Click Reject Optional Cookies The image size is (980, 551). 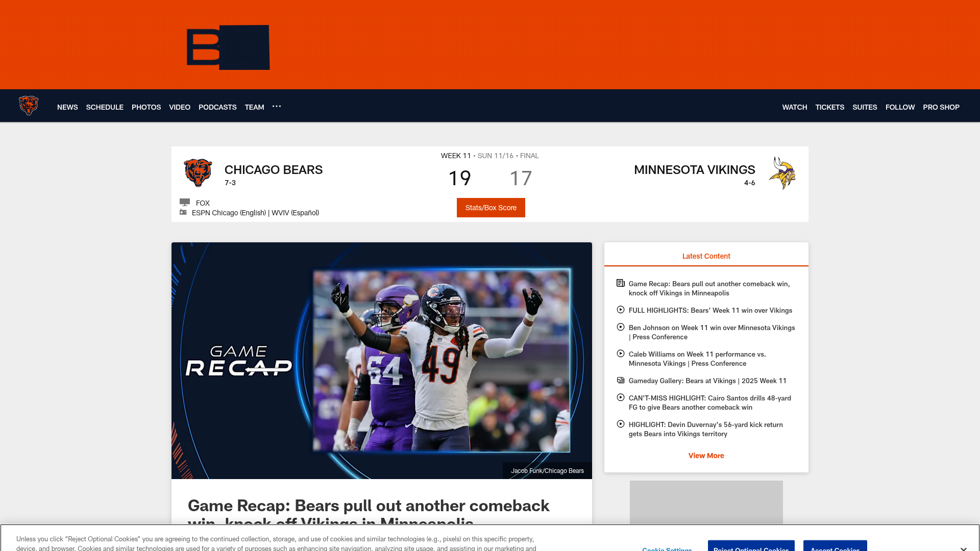click(751, 549)
